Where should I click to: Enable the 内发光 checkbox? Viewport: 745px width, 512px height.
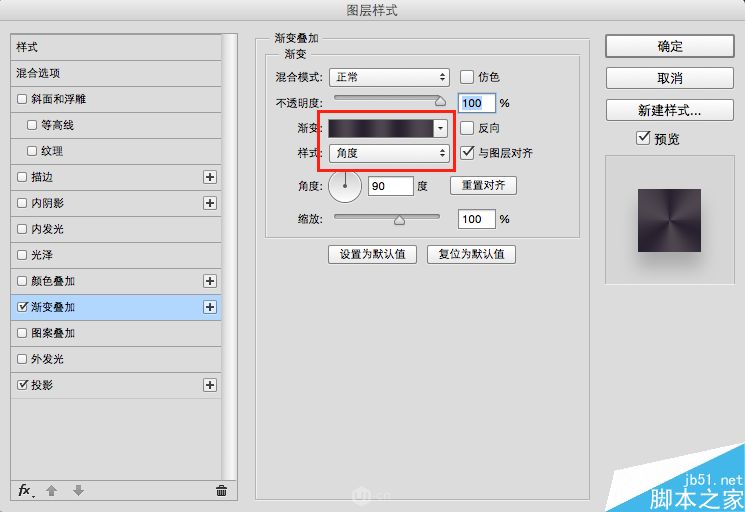[22, 229]
